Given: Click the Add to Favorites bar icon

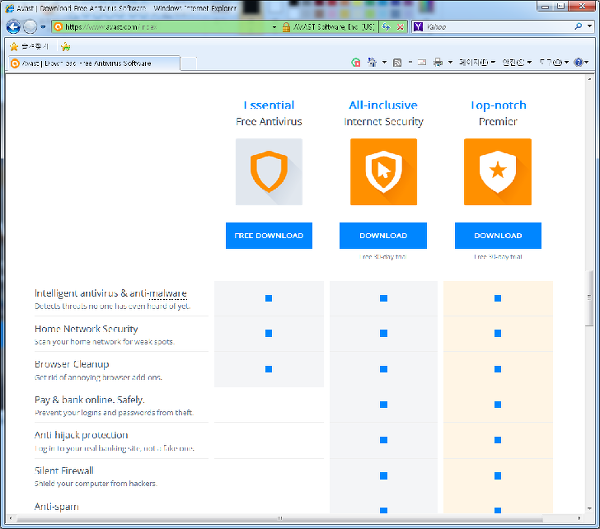Looking at the screenshot, I should 66,47.
